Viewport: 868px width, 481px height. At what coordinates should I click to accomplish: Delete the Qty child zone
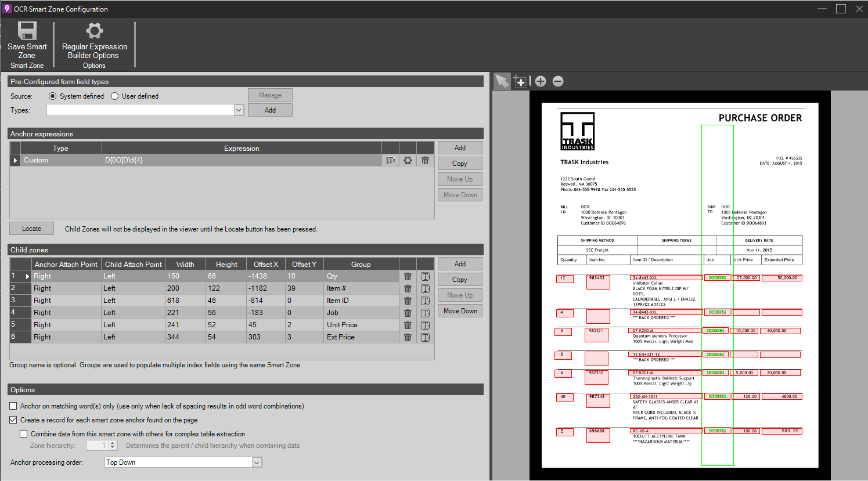click(408, 277)
